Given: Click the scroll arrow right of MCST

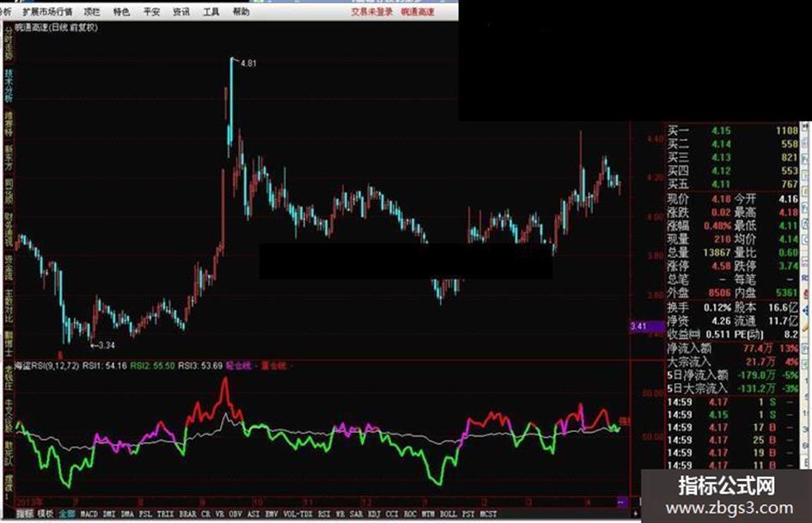Looking at the screenshot, I should pos(635,514).
